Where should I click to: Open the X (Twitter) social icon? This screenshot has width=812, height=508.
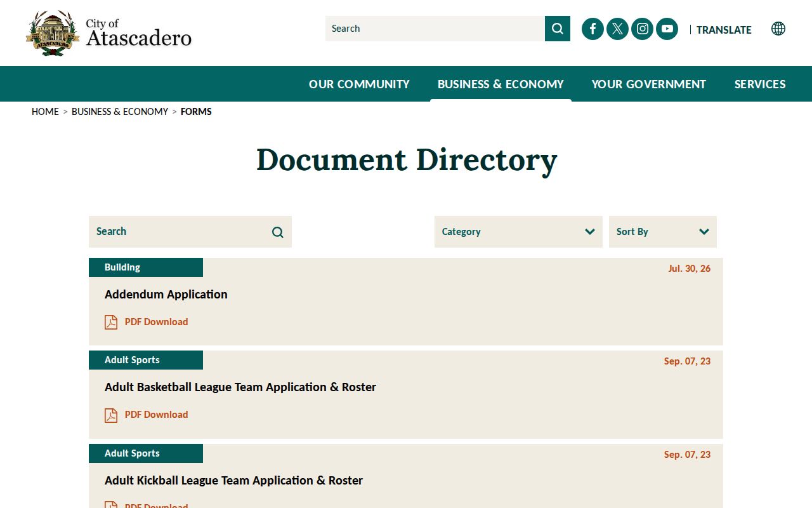(617, 29)
